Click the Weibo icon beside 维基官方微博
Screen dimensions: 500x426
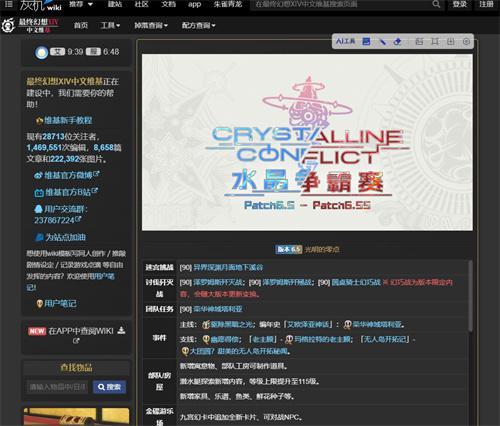tap(39, 175)
